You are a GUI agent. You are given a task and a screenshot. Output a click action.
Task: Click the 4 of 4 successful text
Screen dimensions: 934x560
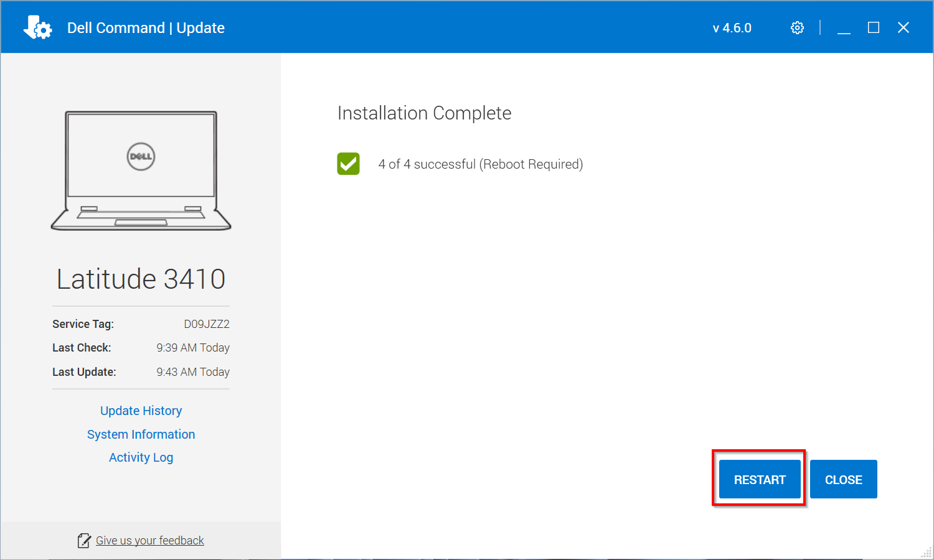click(x=481, y=164)
